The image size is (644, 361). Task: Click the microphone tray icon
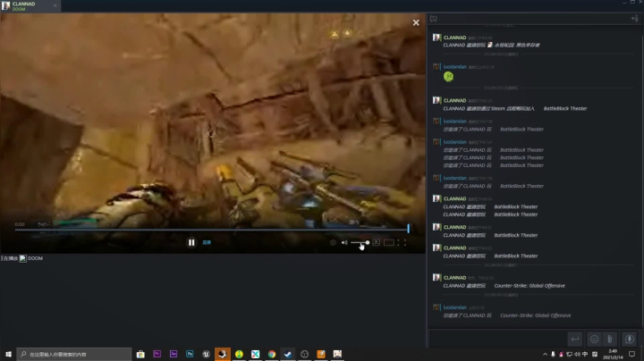(554, 355)
